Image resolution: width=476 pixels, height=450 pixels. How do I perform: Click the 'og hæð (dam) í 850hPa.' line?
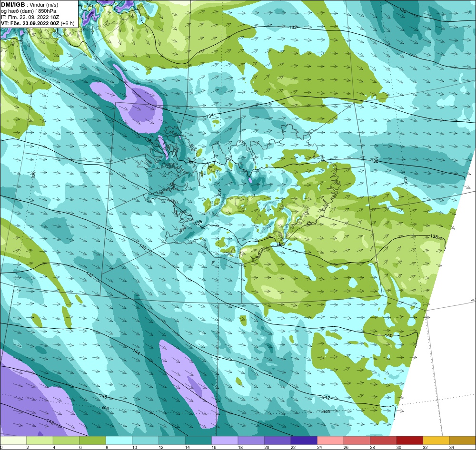(x=29, y=11)
